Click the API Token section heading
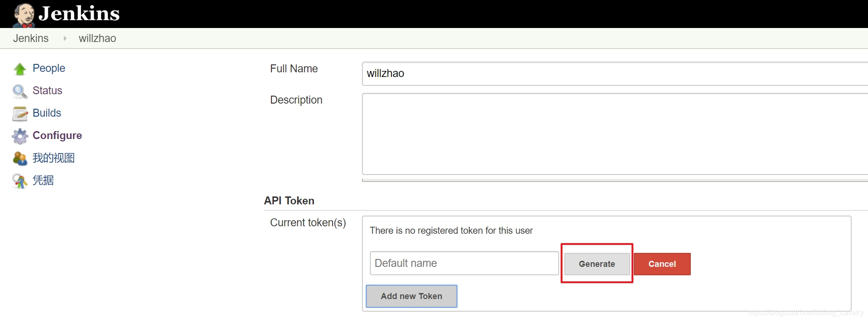868x321 pixels. [289, 201]
